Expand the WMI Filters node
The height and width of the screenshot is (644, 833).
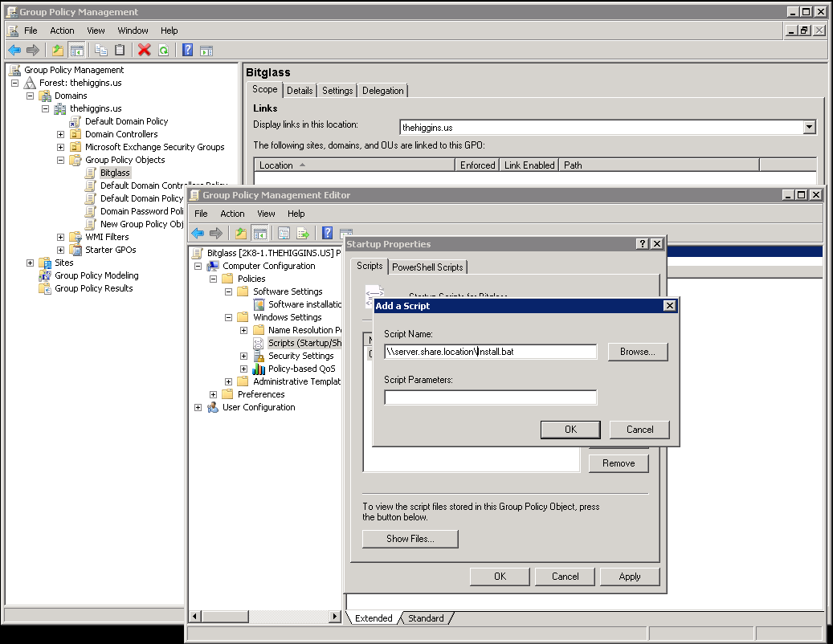tap(59, 237)
